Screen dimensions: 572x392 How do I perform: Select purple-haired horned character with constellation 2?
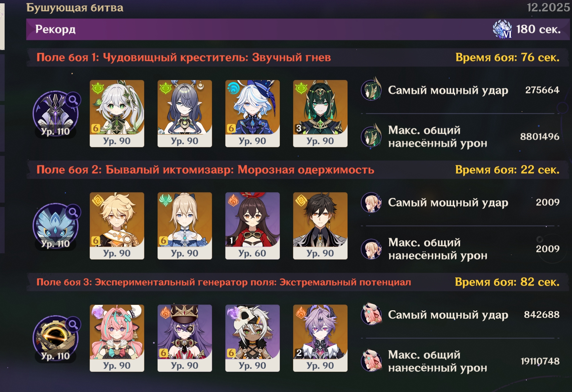320,338
